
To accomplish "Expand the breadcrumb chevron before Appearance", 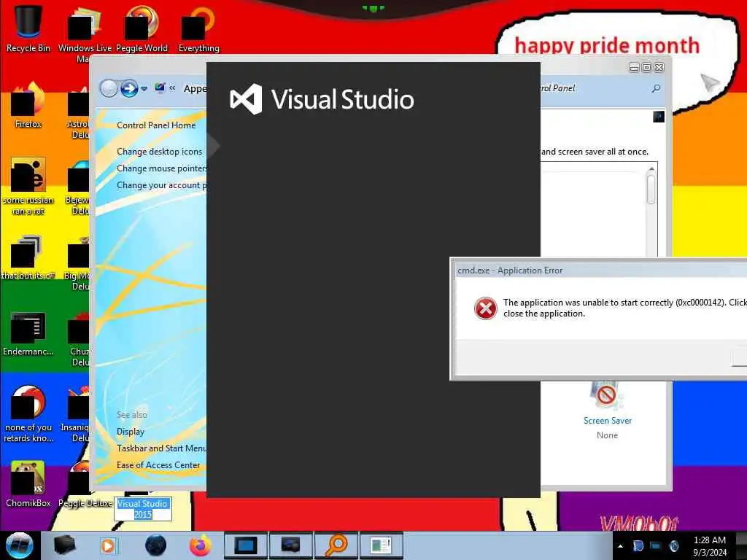I will [x=172, y=88].
